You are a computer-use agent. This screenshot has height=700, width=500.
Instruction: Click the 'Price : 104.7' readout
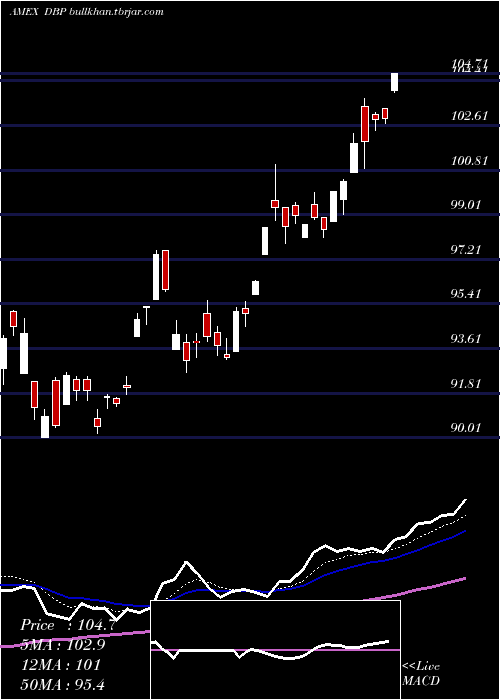pyautogui.click(x=68, y=625)
